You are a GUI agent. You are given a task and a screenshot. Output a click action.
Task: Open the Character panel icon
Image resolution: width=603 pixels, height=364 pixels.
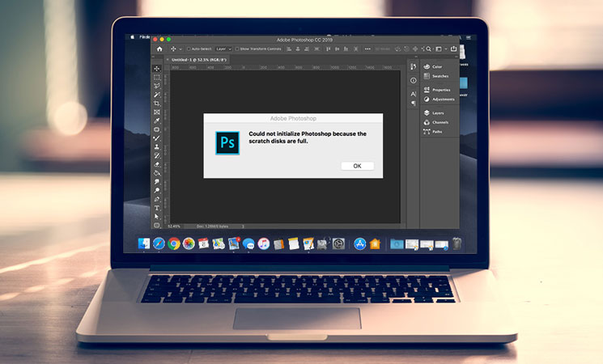(413, 94)
